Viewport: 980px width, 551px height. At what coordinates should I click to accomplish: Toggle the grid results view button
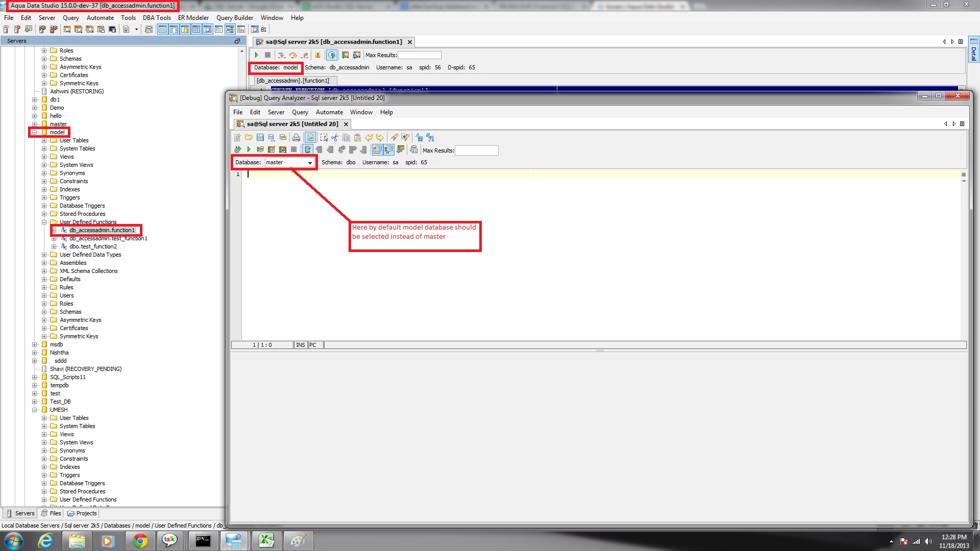tap(377, 149)
